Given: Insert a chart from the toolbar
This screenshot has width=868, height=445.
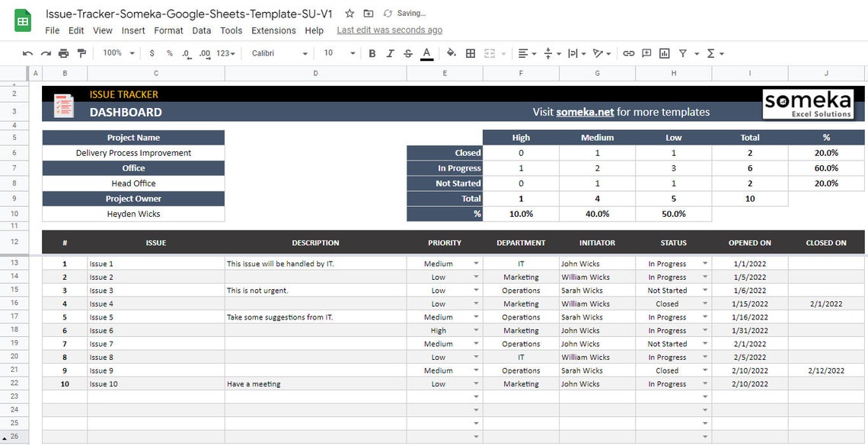Looking at the screenshot, I should pos(664,53).
